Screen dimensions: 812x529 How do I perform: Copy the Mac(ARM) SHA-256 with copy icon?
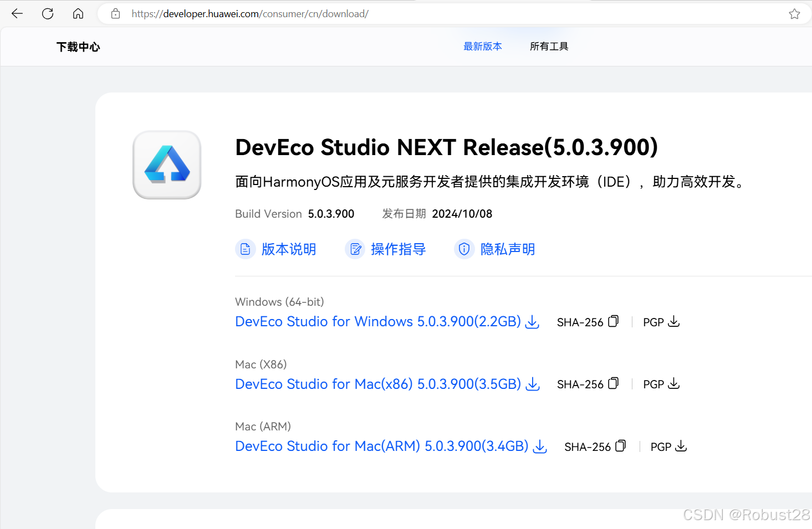(x=621, y=446)
